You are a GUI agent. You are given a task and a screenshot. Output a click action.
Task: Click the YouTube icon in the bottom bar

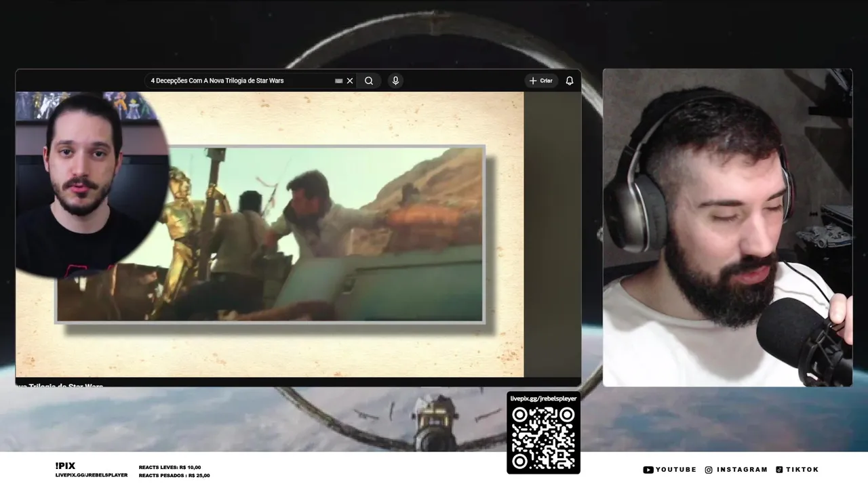click(648, 470)
